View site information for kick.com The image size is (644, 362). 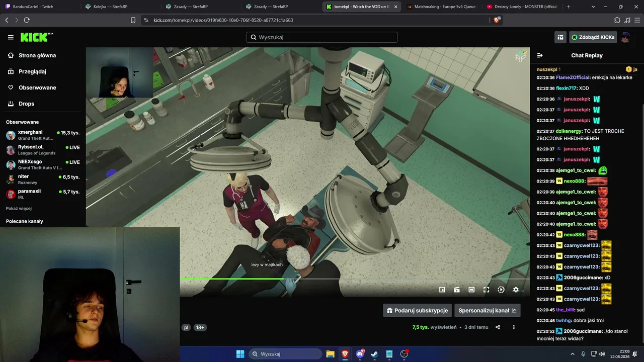pos(146,20)
